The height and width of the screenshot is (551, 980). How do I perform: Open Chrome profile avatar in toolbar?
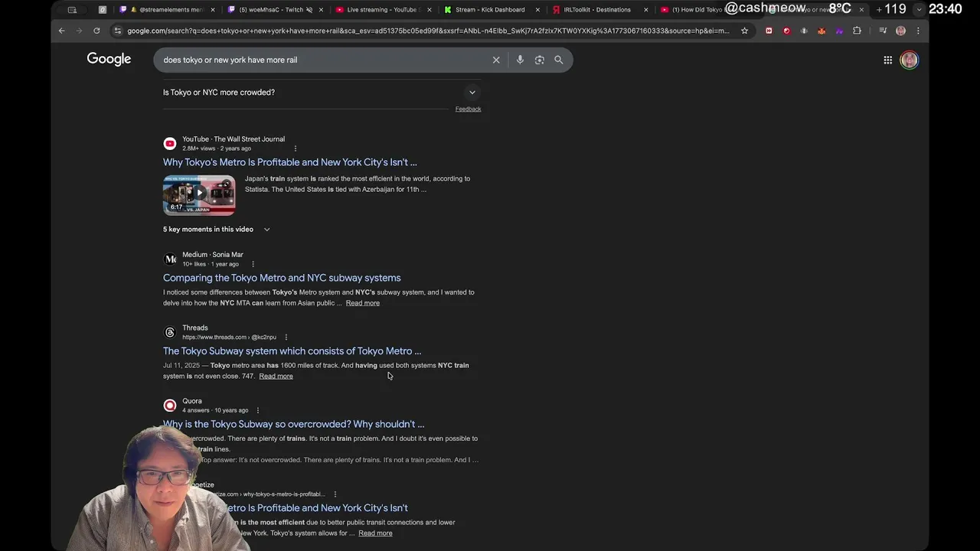pos(900,31)
